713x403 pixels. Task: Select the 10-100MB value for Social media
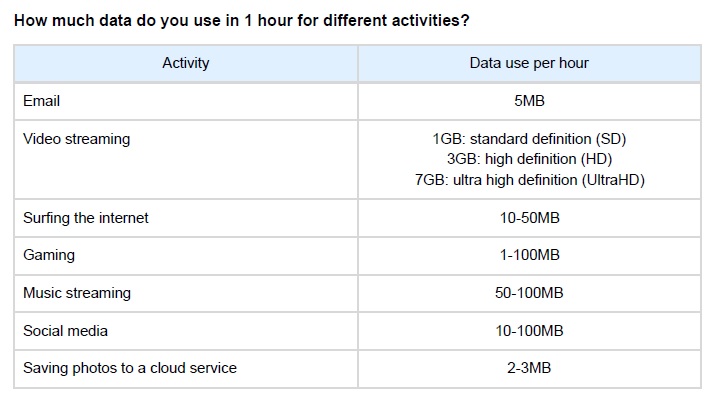tap(529, 330)
